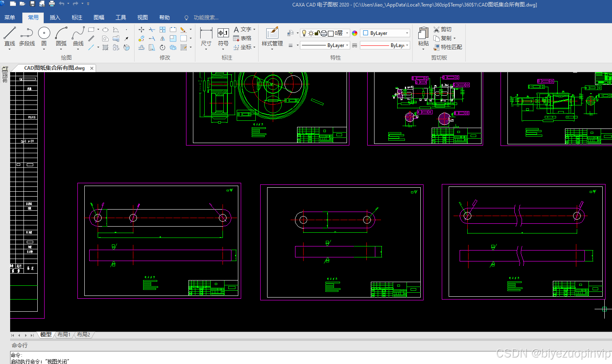Switch to the 布局2 layout tab

(83, 335)
